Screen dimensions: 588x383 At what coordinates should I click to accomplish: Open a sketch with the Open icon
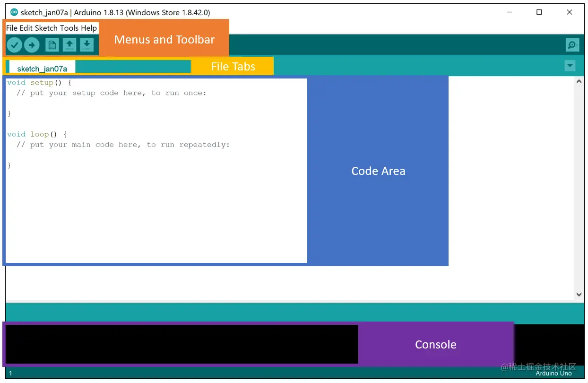click(x=69, y=45)
